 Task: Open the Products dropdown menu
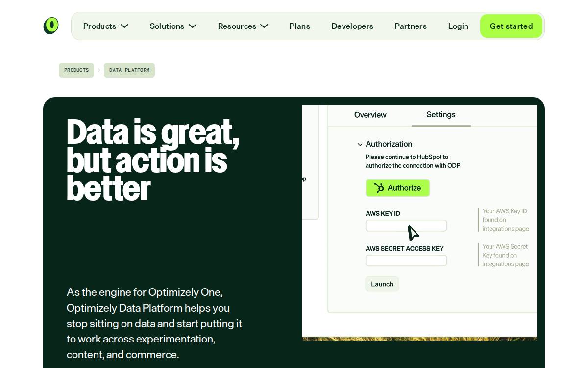click(x=106, y=26)
